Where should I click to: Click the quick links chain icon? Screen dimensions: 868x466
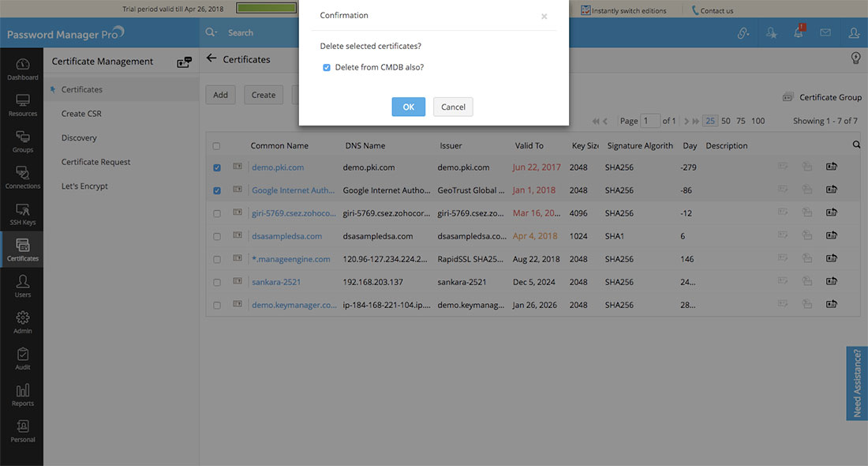click(743, 33)
